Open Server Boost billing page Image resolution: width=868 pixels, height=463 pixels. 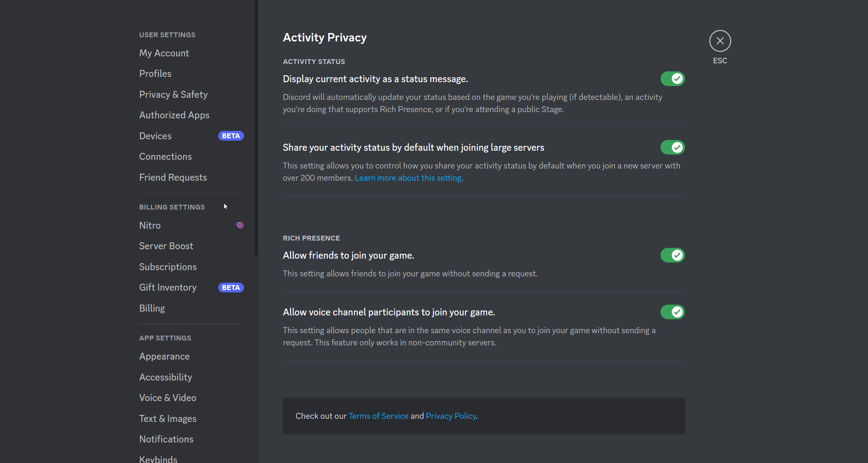tap(166, 246)
